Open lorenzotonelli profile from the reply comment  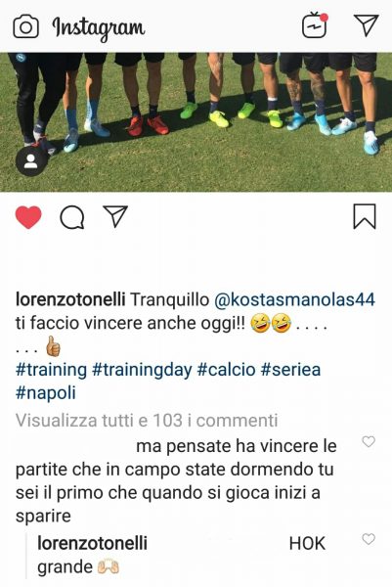(93, 543)
